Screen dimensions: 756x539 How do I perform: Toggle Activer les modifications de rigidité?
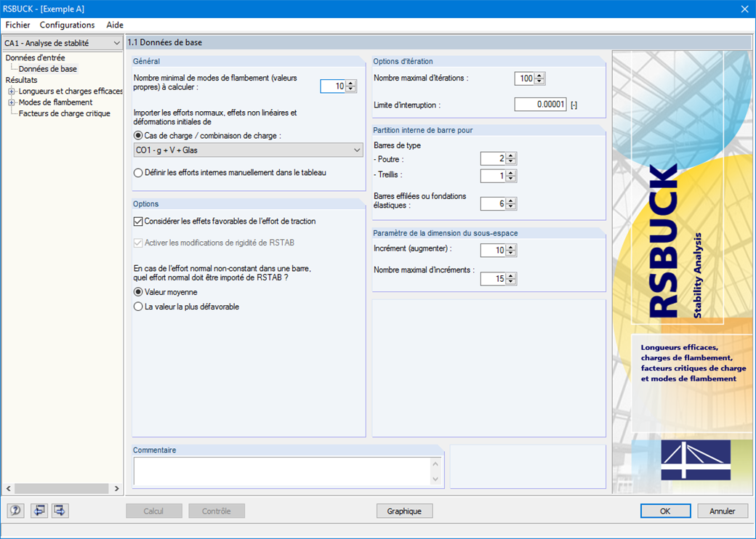click(138, 243)
